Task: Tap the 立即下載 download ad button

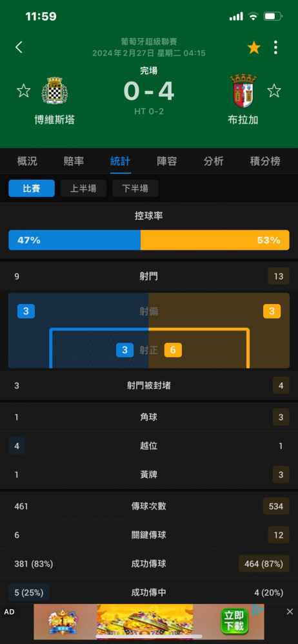Action: coord(234,621)
